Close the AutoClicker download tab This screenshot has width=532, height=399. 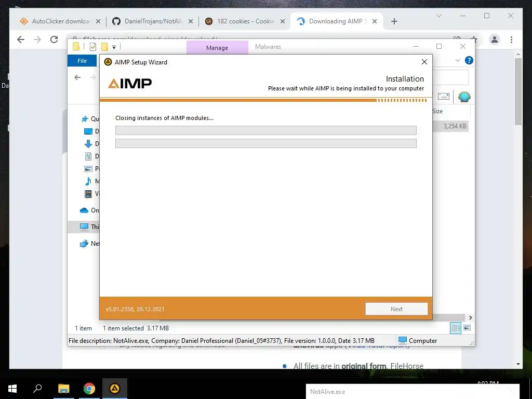tap(98, 21)
